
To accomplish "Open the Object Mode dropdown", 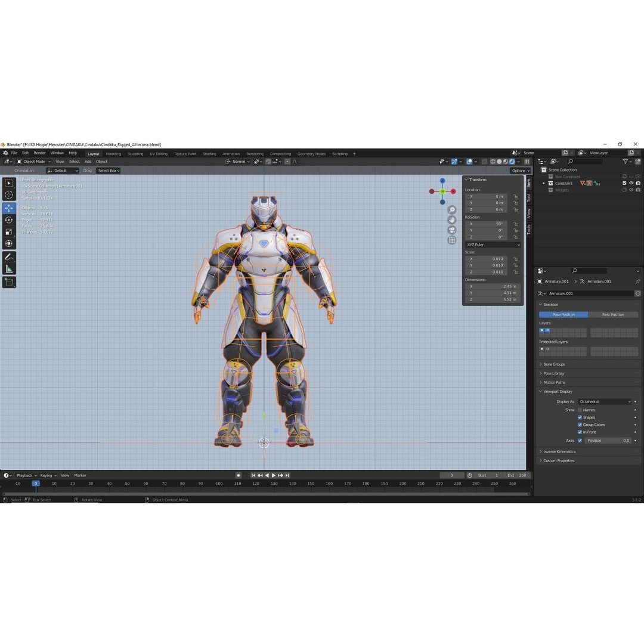I will pyautogui.click(x=33, y=162).
